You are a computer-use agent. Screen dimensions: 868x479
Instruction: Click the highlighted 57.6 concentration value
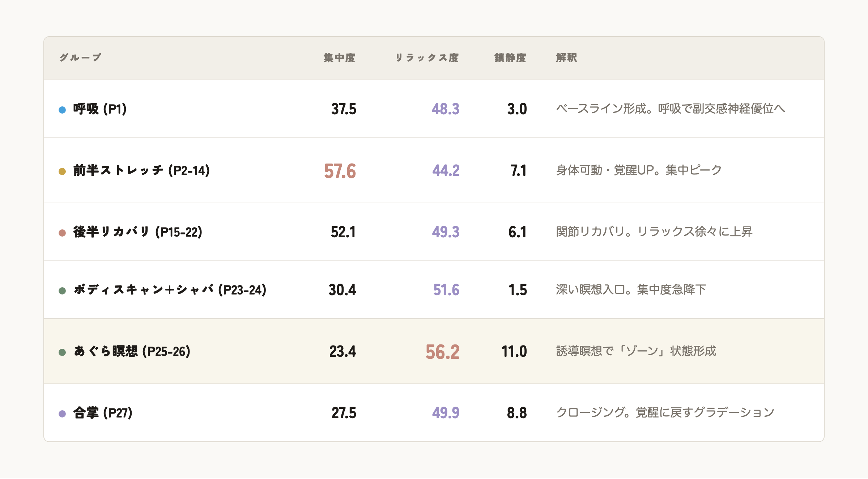pos(340,171)
